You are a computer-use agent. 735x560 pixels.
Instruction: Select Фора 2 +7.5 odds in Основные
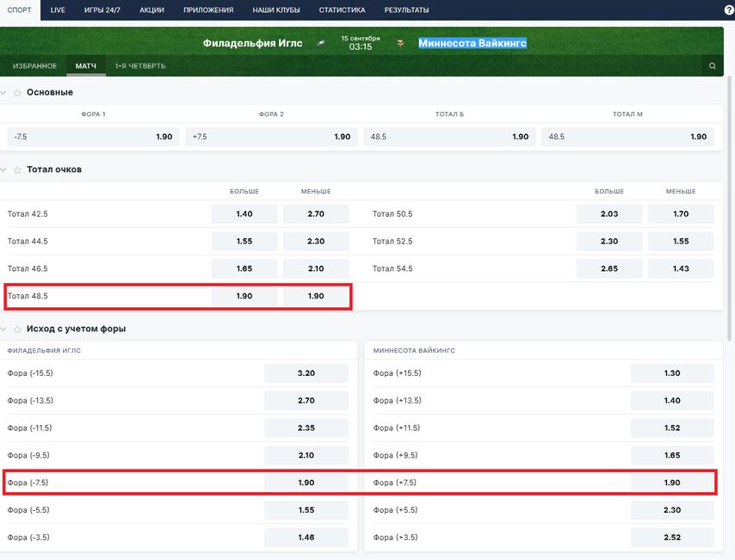271,137
